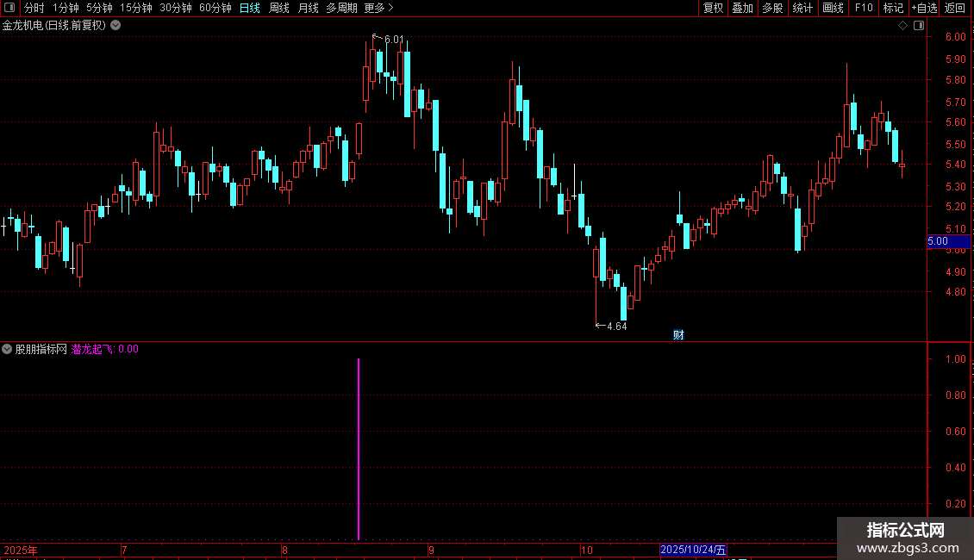Open the 多周期 multi-period view

pos(341,8)
